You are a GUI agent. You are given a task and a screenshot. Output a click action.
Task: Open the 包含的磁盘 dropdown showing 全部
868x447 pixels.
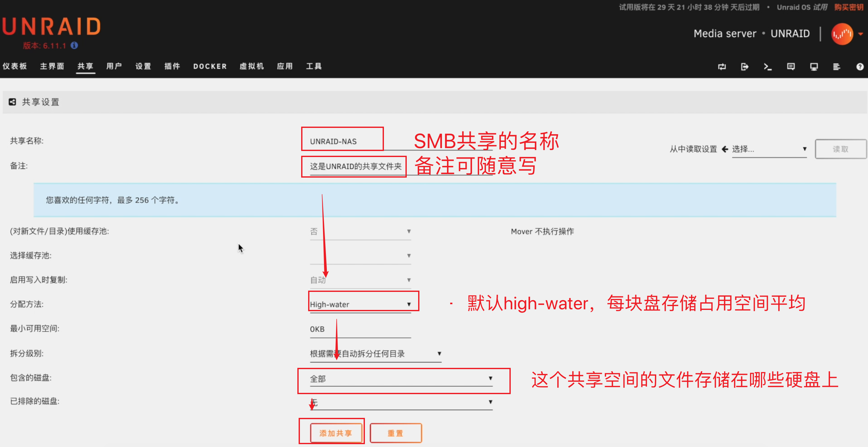[401, 378]
